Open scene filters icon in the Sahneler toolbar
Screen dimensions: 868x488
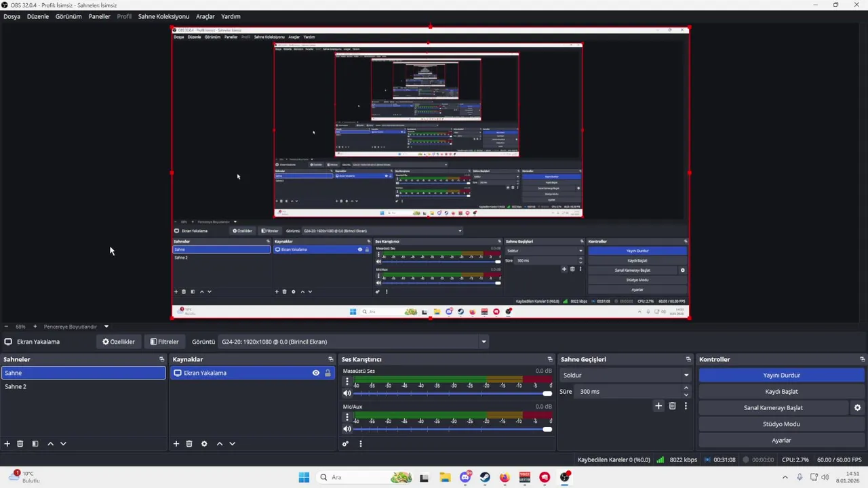35,444
